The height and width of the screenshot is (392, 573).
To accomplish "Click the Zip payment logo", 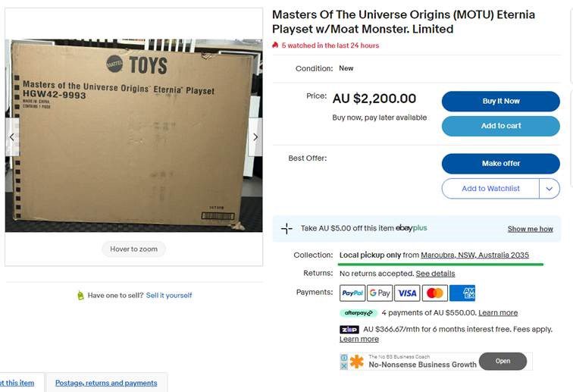I will pos(349,330).
